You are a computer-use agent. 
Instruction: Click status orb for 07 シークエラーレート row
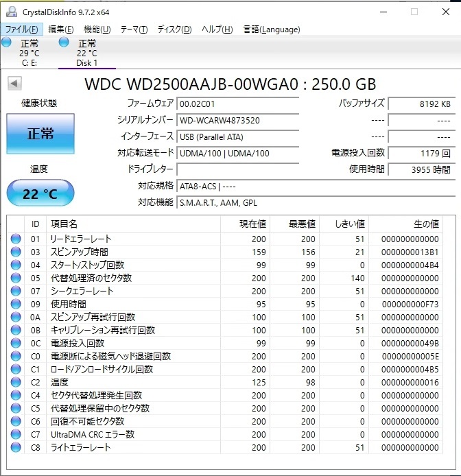[16, 291]
